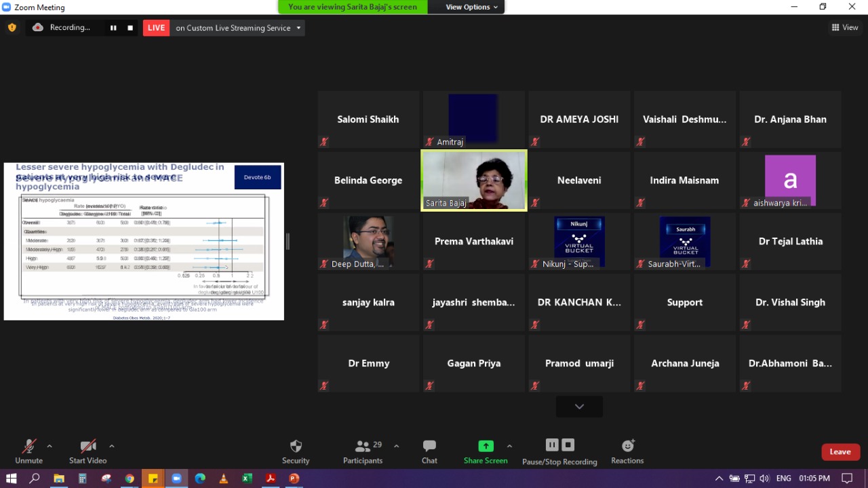Click the green Share Screen icon
This screenshot has width=868, height=488.
pyautogui.click(x=486, y=446)
